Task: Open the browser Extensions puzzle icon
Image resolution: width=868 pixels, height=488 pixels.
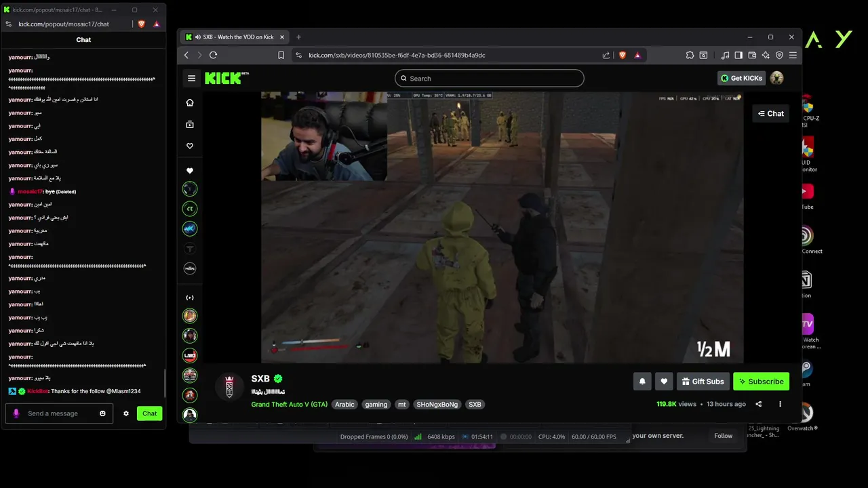Action: point(690,56)
